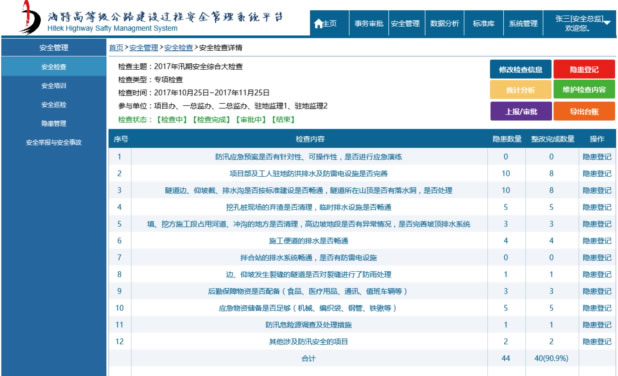Click 隐患登记 link in row 12
The width and height of the screenshot is (618, 376).
coord(597,342)
